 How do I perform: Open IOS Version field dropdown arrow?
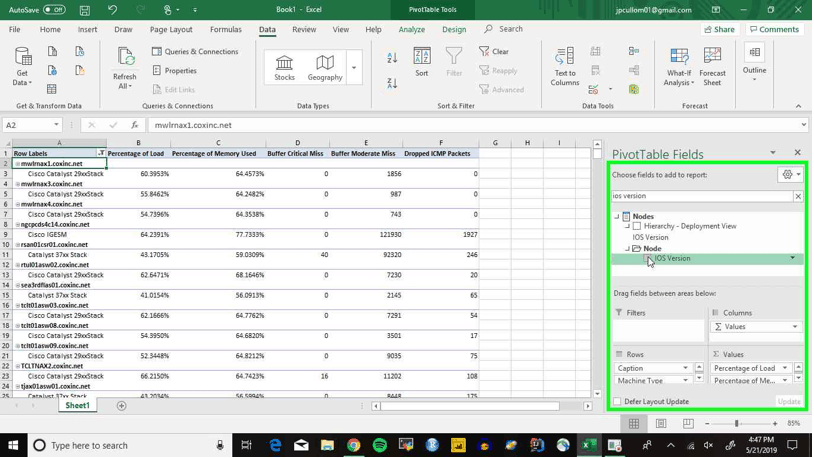(x=793, y=258)
